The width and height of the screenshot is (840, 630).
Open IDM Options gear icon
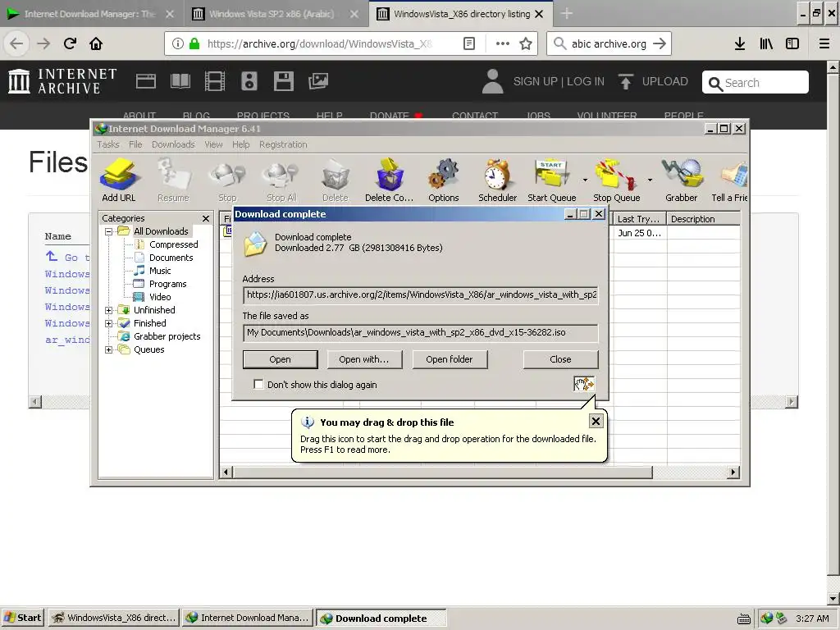[x=444, y=176]
